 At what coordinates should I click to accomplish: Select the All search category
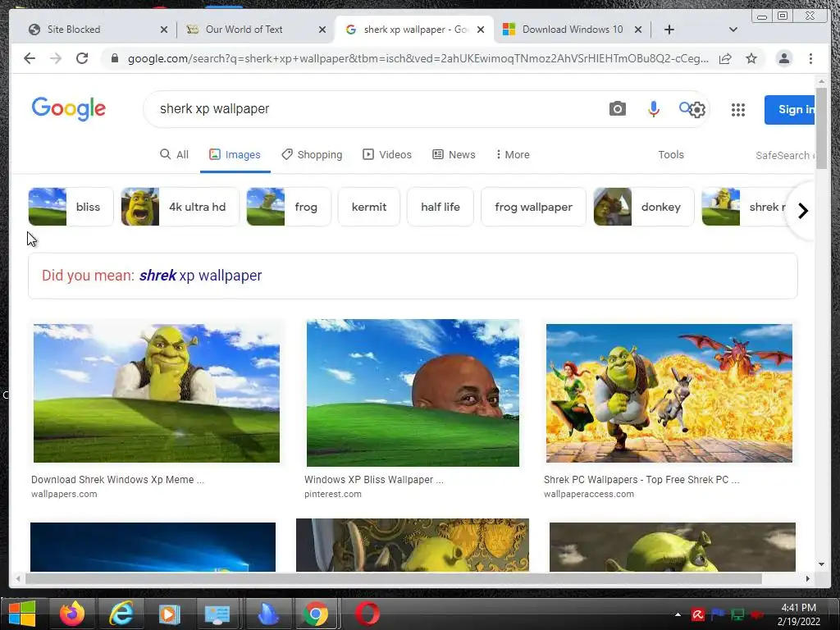(x=174, y=155)
